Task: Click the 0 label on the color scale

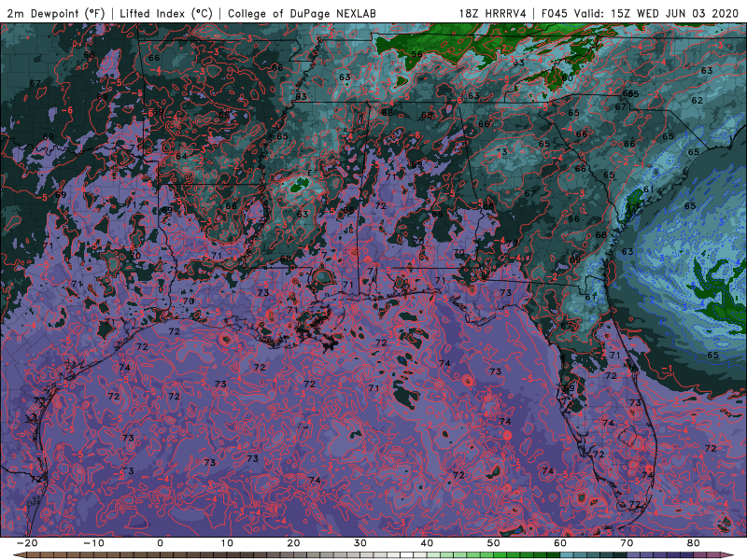Action: coord(160,543)
